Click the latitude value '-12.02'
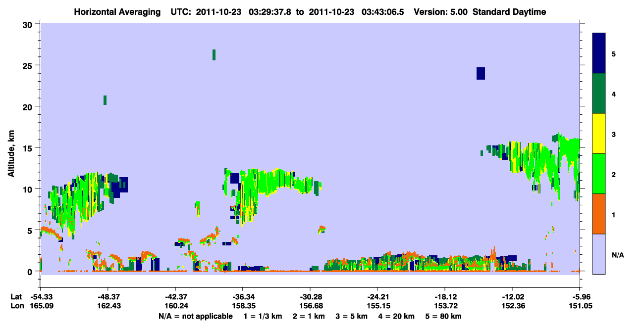This screenshot has width=644, height=330. (x=512, y=297)
